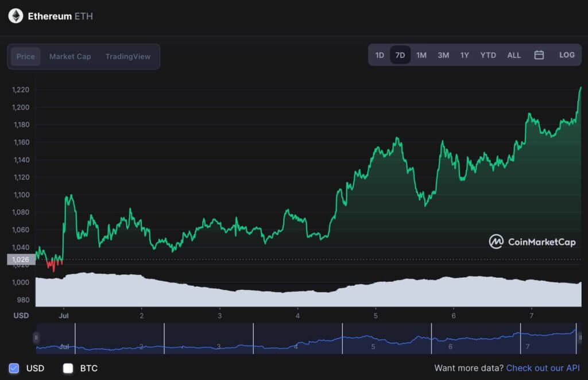Image resolution: width=588 pixels, height=380 pixels.
Task: Enable the BTC currency checkbox
Action: tap(68, 369)
